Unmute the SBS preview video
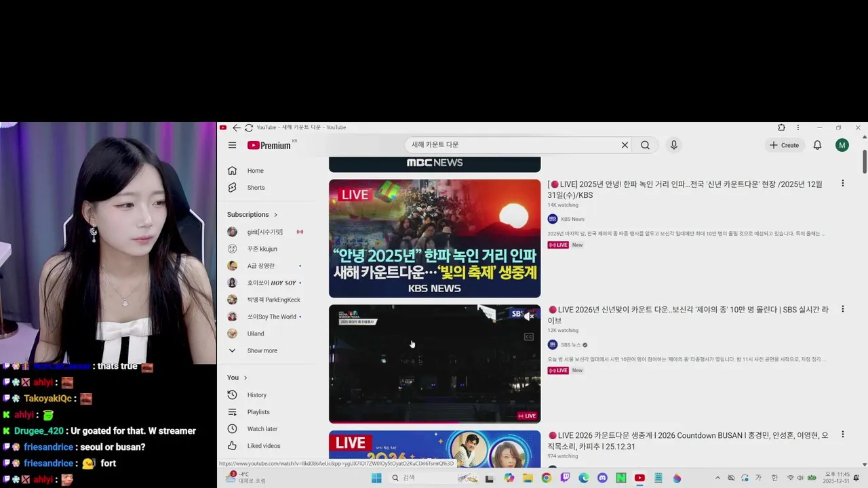The height and width of the screenshot is (488, 868). click(x=529, y=317)
